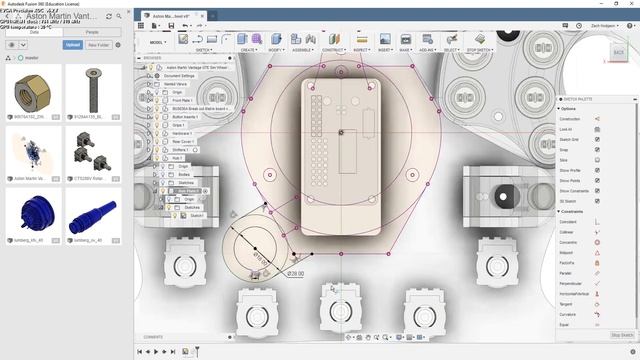Click the Undo arrow icon
640x360 pixels.
185,26
